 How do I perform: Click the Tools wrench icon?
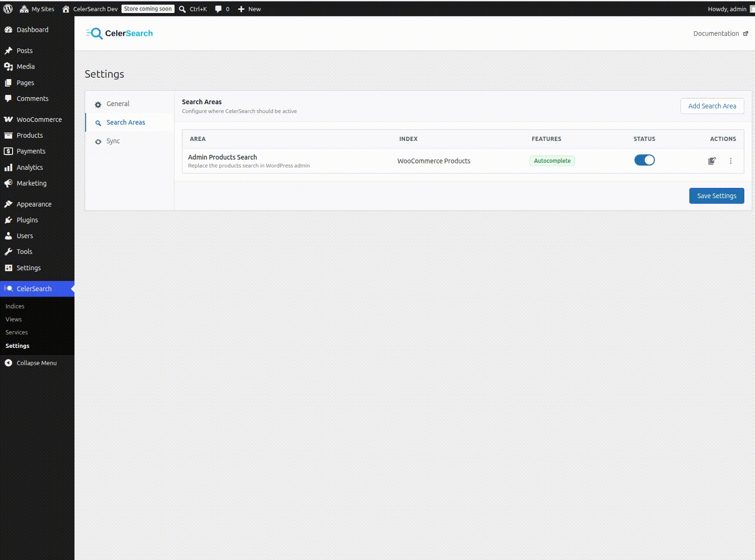pos(8,252)
